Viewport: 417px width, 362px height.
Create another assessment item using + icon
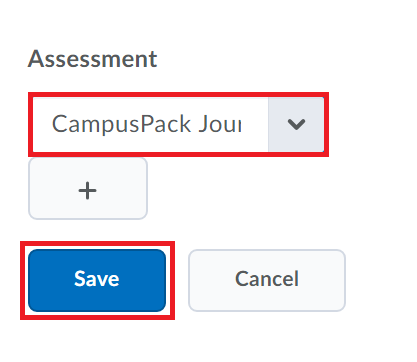88,188
